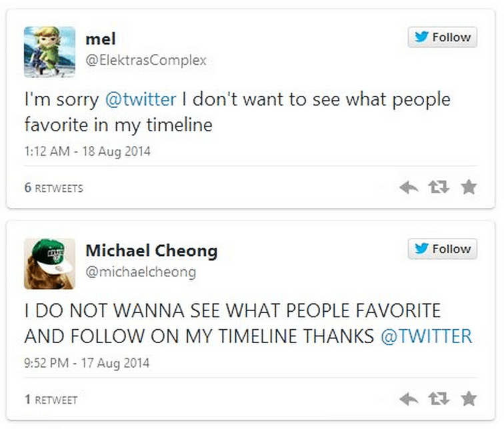View the 6 retweets list
Viewport: 504px width, 429px height.
(53, 189)
